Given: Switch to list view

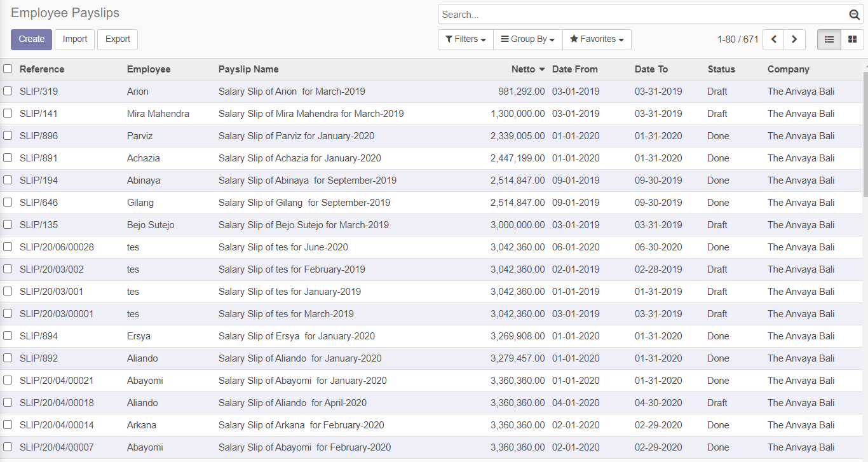Looking at the screenshot, I should point(829,39).
